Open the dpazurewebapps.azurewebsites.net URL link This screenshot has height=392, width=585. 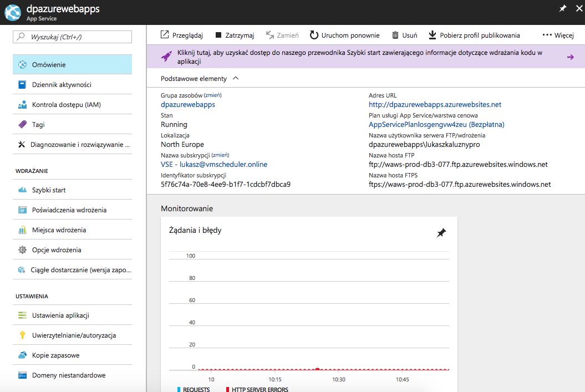[x=435, y=104]
